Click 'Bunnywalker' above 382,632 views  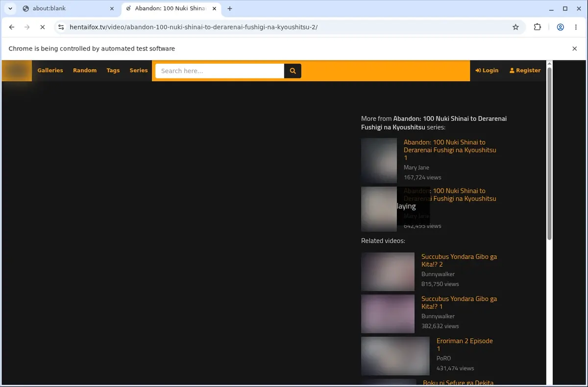tap(438, 316)
